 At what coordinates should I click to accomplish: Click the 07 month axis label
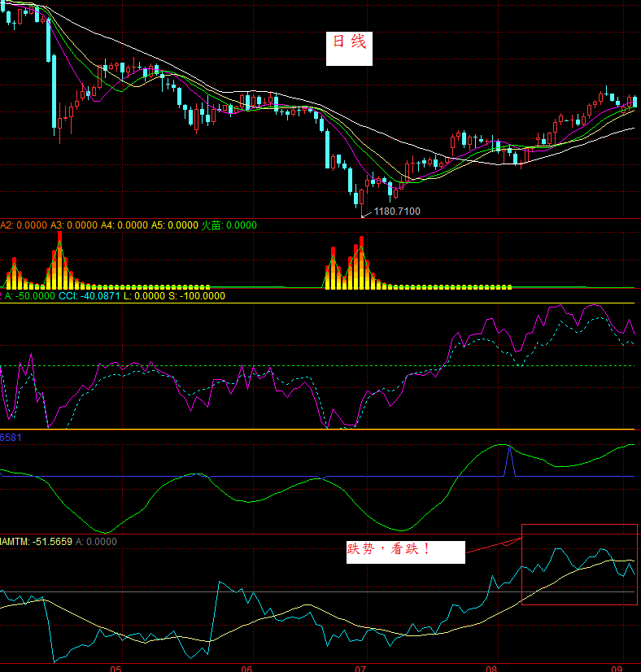pyautogui.click(x=360, y=669)
